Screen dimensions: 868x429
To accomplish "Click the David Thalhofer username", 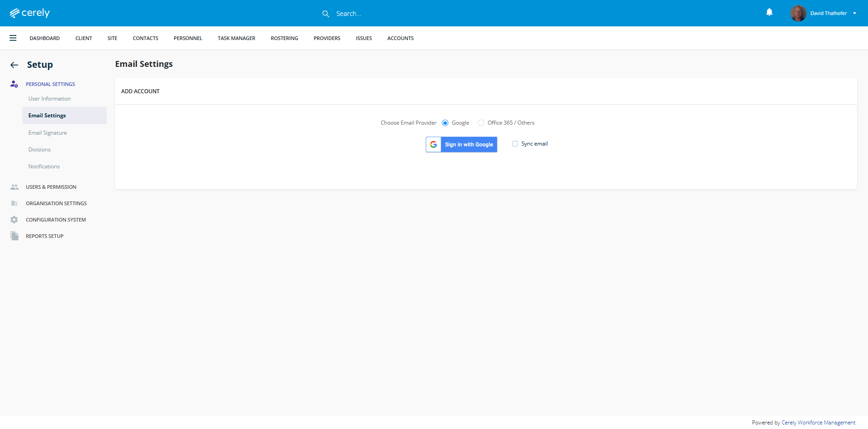I will click(828, 13).
